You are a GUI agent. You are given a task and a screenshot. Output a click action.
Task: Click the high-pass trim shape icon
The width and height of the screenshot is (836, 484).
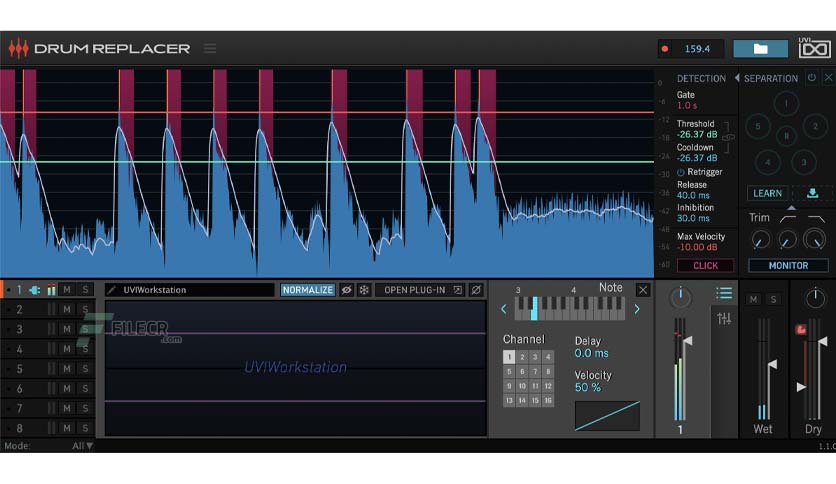[x=787, y=219]
